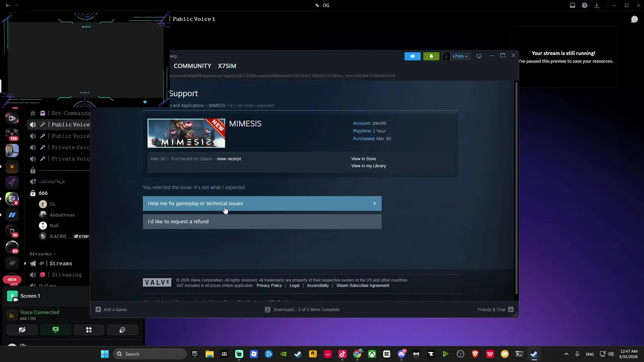Show hidden system tray icons
Viewport: 644px width, 362px height.
(x=566, y=354)
